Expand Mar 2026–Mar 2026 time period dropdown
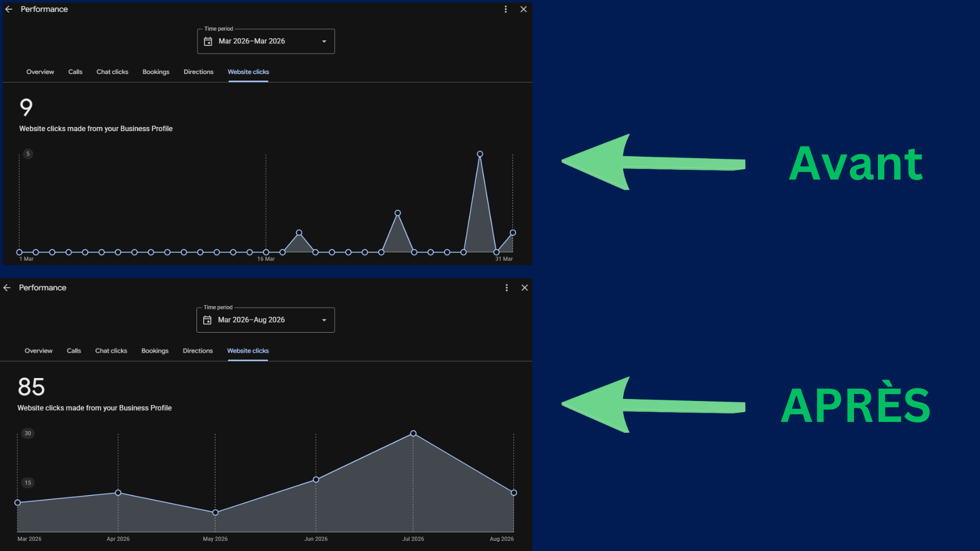The height and width of the screenshot is (551, 980). coord(266,41)
